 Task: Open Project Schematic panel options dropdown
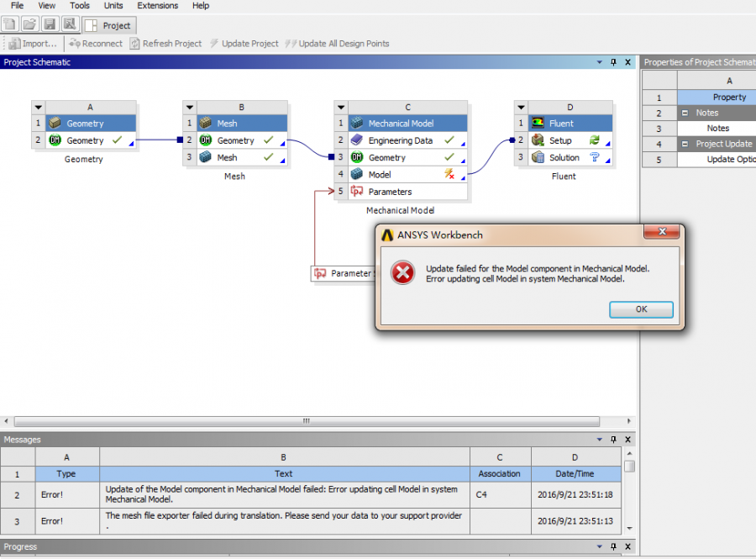(599, 62)
